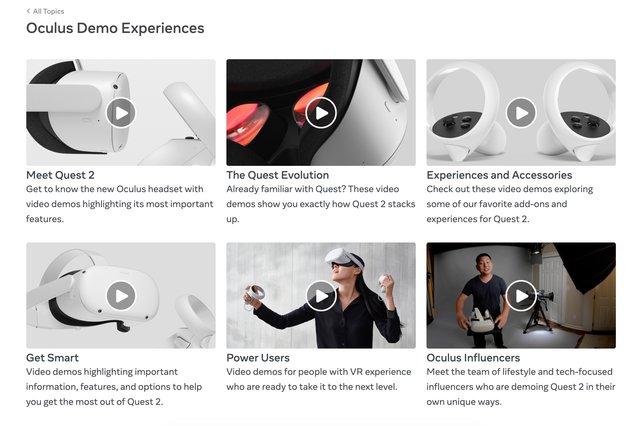Open the Meet Quest 2 title

(60, 175)
